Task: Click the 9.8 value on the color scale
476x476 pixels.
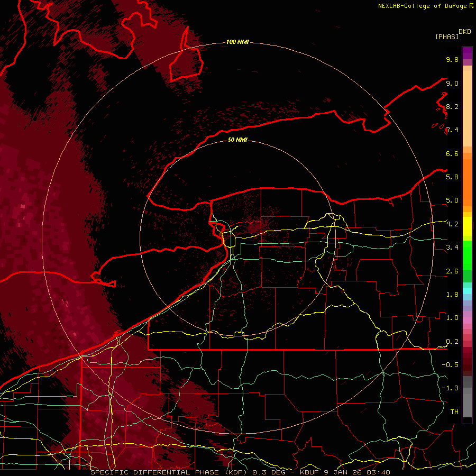Action: point(452,59)
